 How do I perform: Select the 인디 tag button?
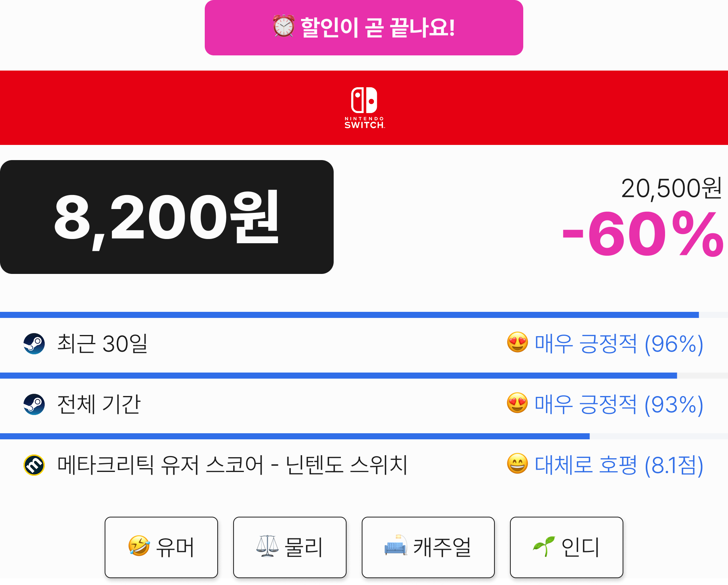point(566,547)
